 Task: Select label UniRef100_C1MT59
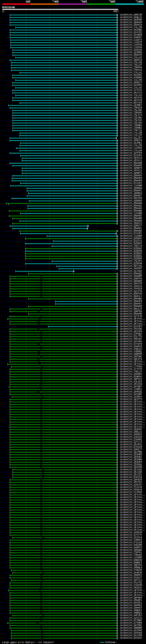tap(131, 45)
